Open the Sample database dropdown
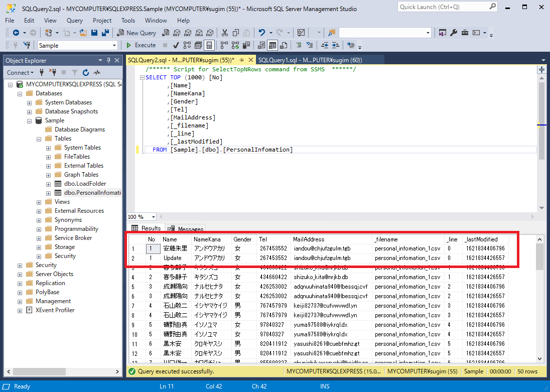Viewport: 550px width, 392px height. (x=114, y=45)
